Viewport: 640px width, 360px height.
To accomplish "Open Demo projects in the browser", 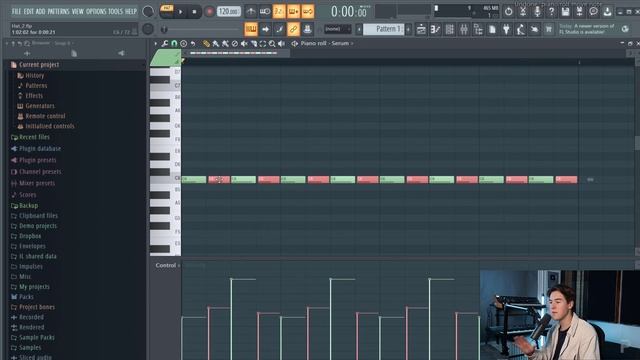I will (38, 226).
